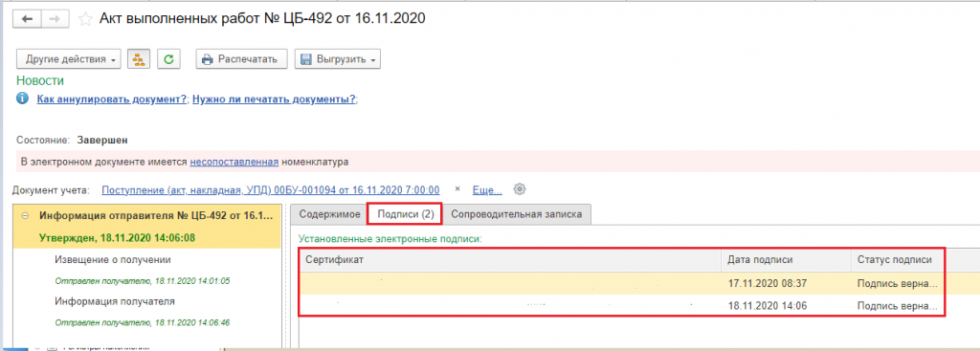Click the Распечатать button
980x351 pixels.
click(241, 59)
